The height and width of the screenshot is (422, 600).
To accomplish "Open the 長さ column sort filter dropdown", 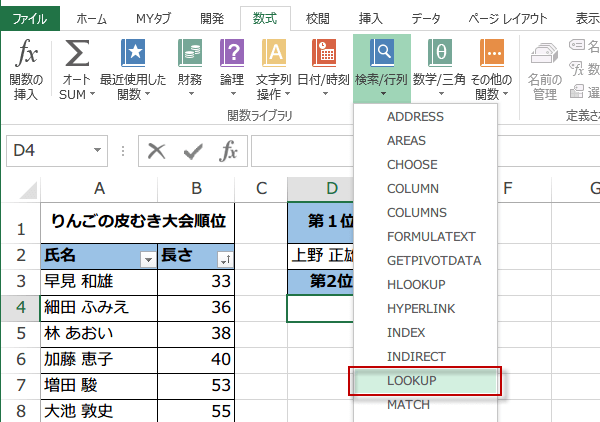I will 225,260.
